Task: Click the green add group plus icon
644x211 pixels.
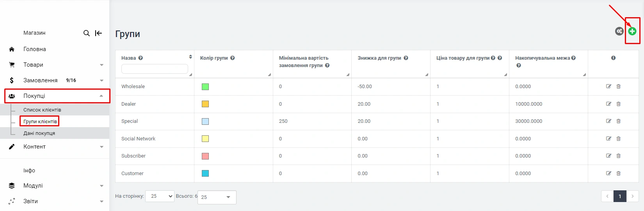Action: 632,31
